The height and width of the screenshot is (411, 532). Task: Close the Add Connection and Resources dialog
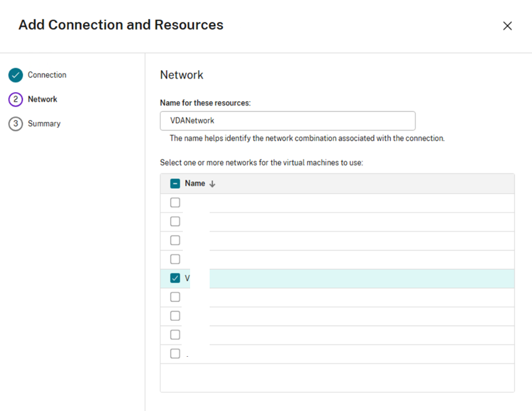point(507,26)
